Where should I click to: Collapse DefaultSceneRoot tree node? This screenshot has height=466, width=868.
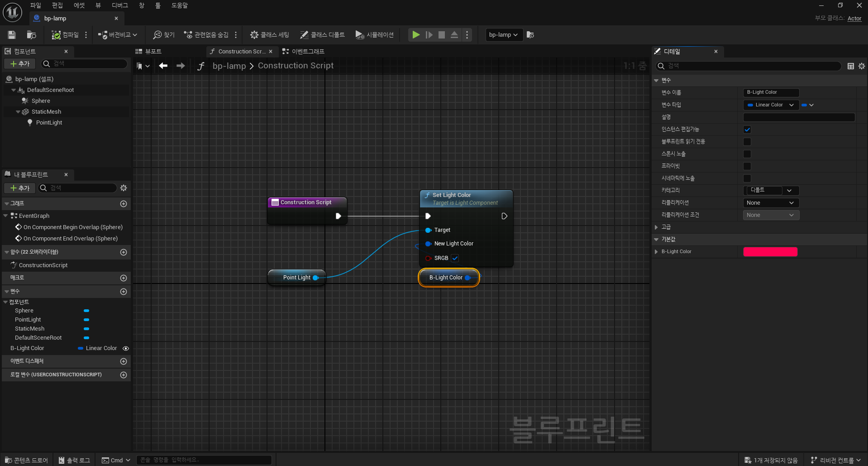pos(14,90)
